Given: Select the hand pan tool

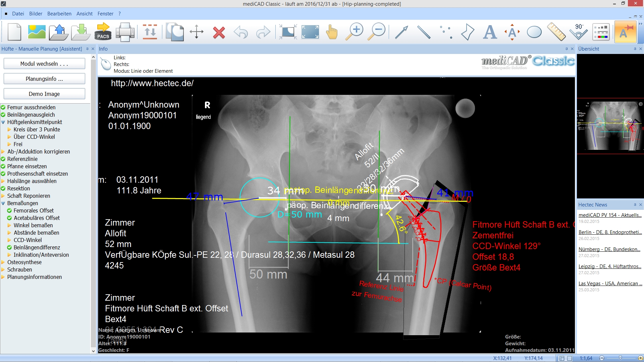Looking at the screenshot, I should (332, 32).
